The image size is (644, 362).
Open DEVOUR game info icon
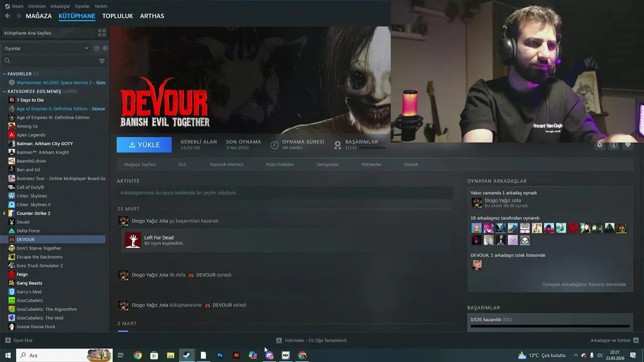click(x=614, y=145)
